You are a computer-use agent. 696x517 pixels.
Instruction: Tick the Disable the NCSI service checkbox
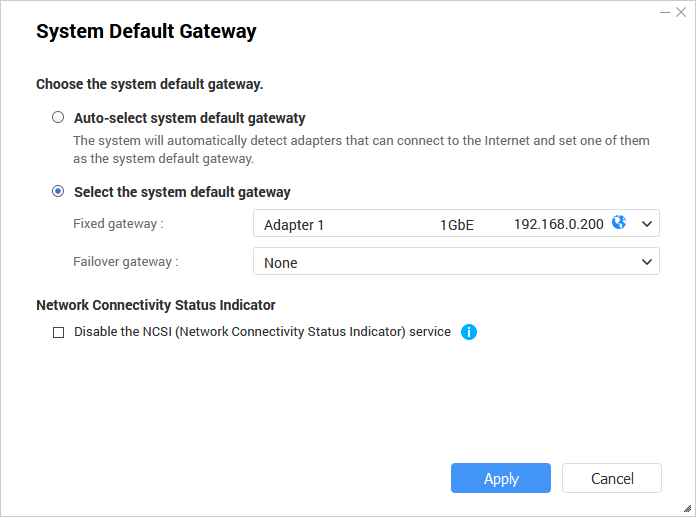(58, 332)
